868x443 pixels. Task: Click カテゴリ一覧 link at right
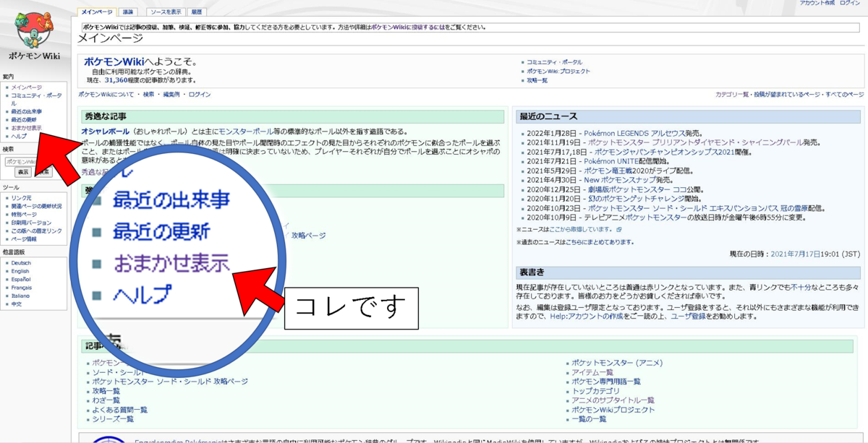tap(732, 95)
